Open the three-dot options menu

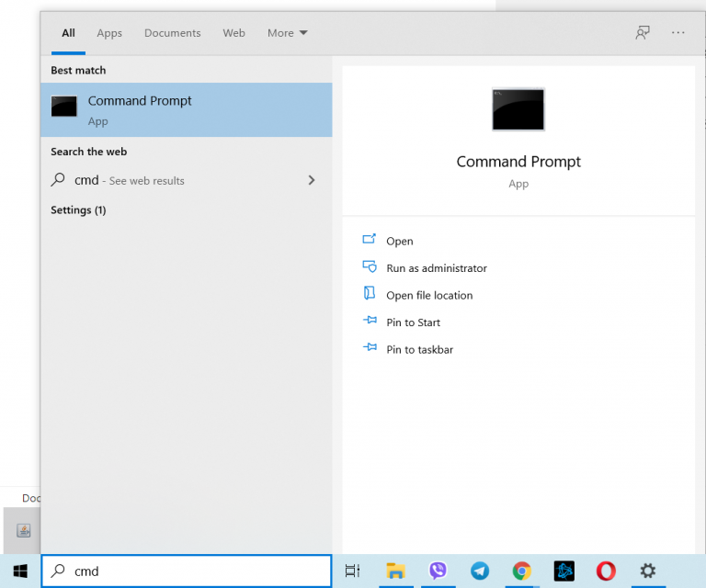678,33
